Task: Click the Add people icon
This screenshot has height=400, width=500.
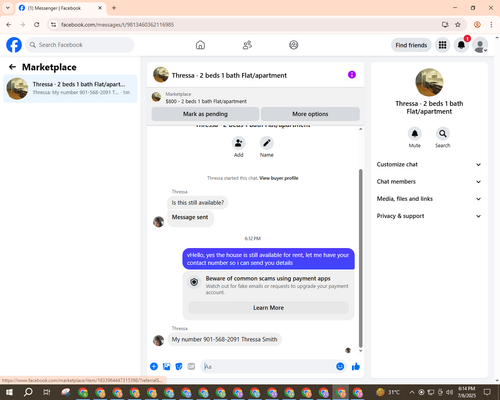Action: [x=239, y=143]
